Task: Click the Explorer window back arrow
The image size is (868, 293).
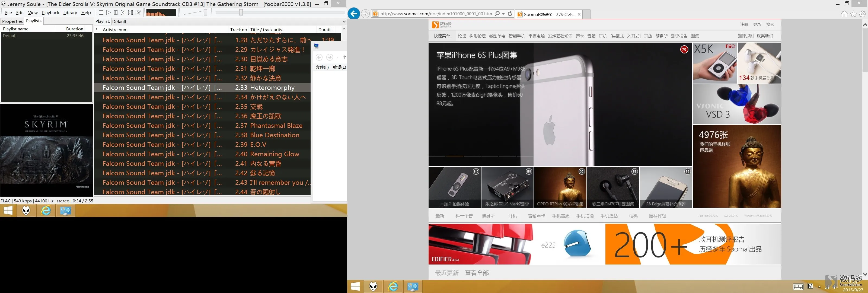Action: 319,57
